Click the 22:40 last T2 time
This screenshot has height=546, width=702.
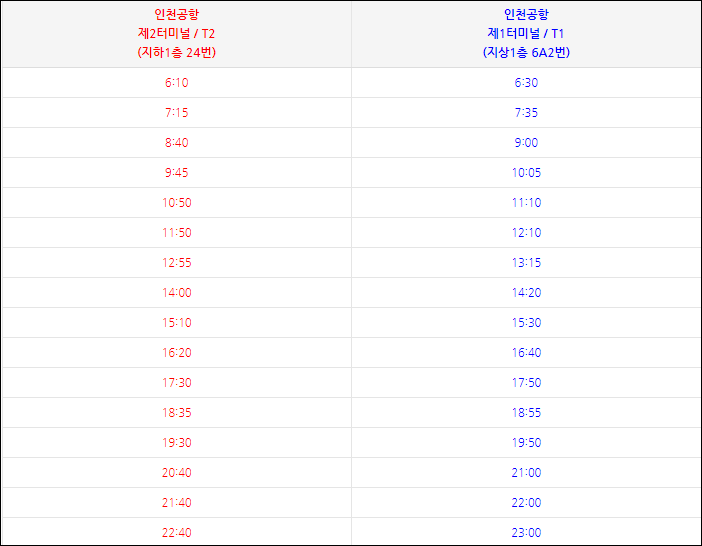(176, 533)
